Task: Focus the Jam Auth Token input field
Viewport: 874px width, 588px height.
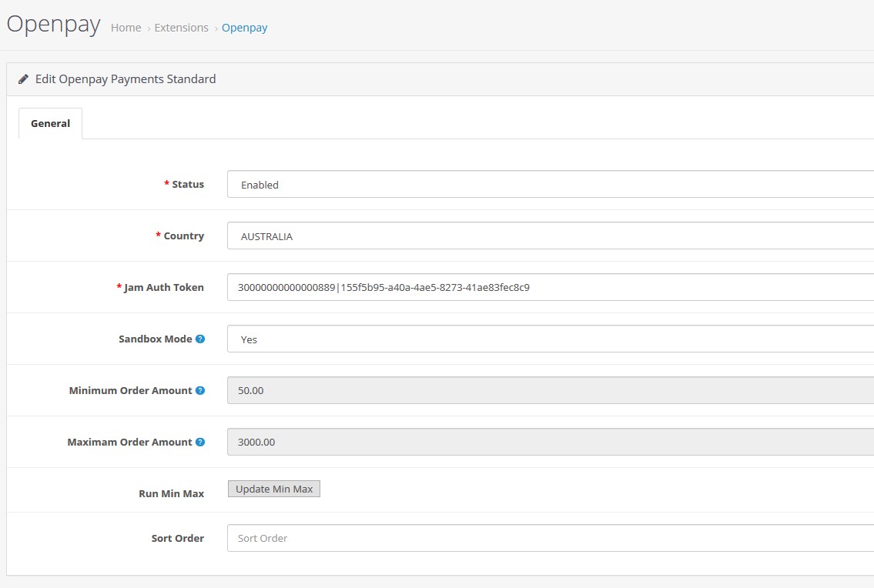Action: click(550, 287)
